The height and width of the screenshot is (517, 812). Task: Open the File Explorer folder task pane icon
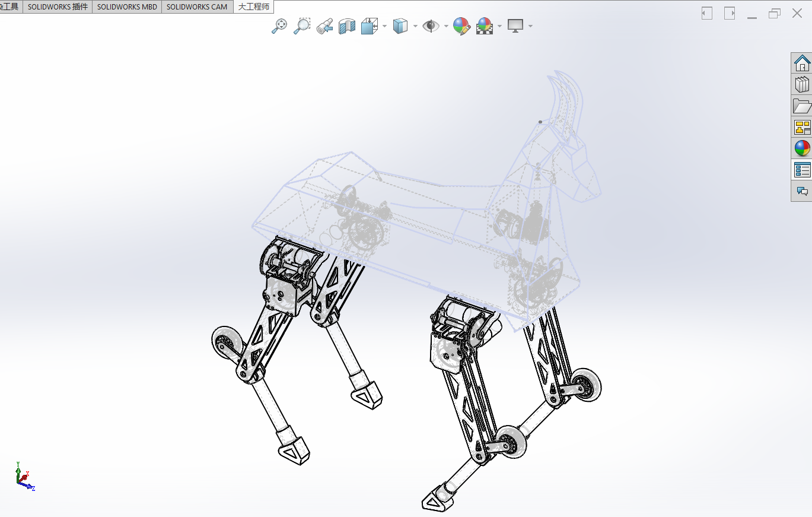pyautogui.click(x=802, y=106)
